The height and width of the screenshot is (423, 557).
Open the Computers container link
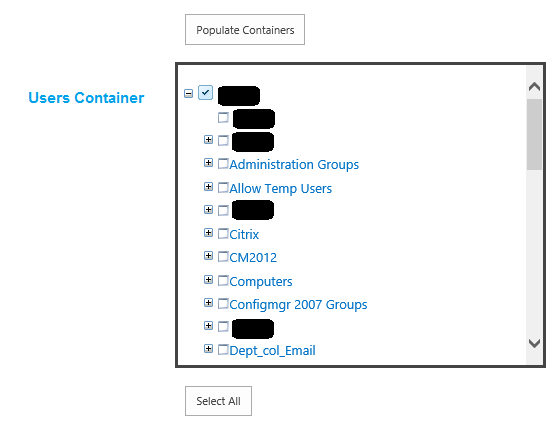coord(261,282)
